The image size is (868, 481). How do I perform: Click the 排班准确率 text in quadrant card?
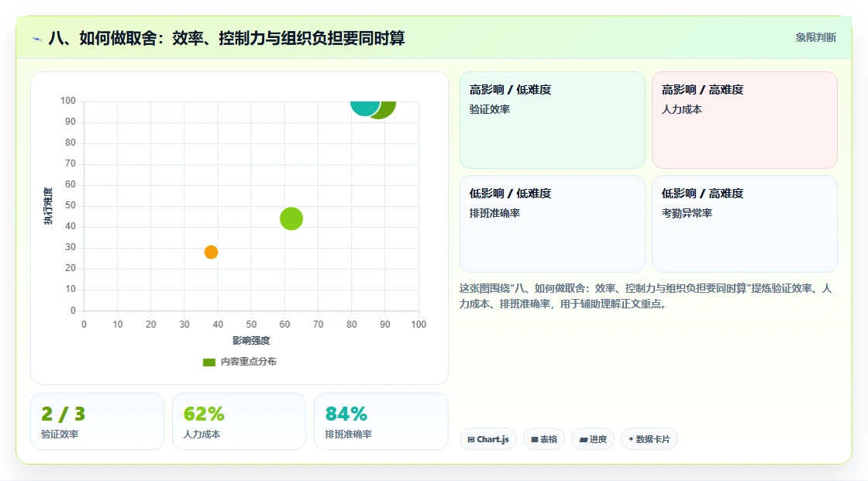pyautogui.click(x=494, y=213)
